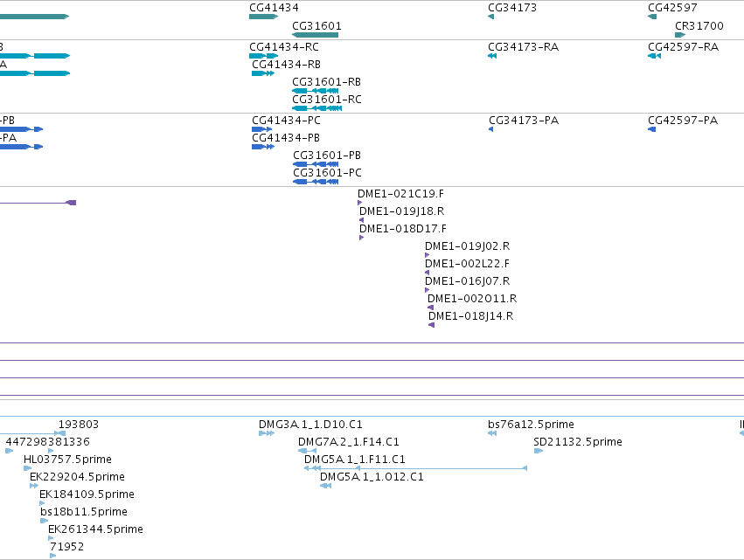
Task: Click protein CG41434-PB label
Action: (x=286, y=138)
